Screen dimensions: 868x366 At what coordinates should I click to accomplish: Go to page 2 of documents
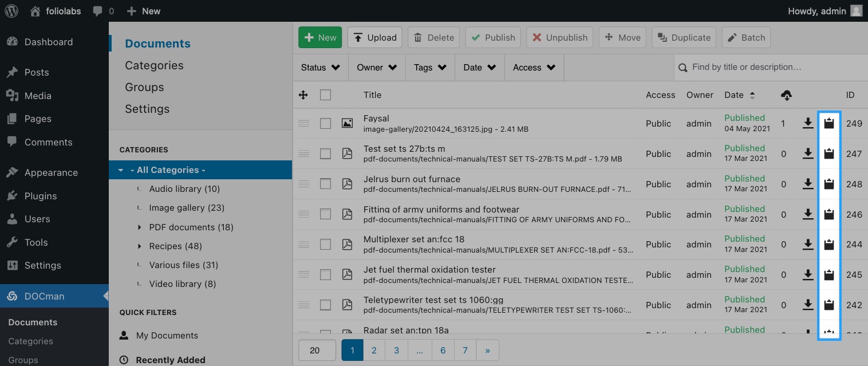pyautogui.click(x=374, y=350)
